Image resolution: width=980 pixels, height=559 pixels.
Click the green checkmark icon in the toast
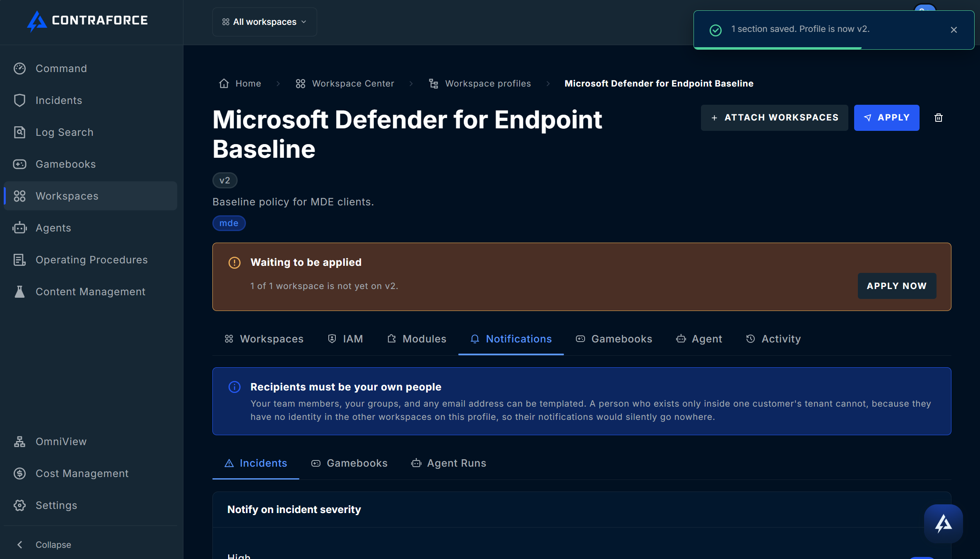tap(715, 30)
